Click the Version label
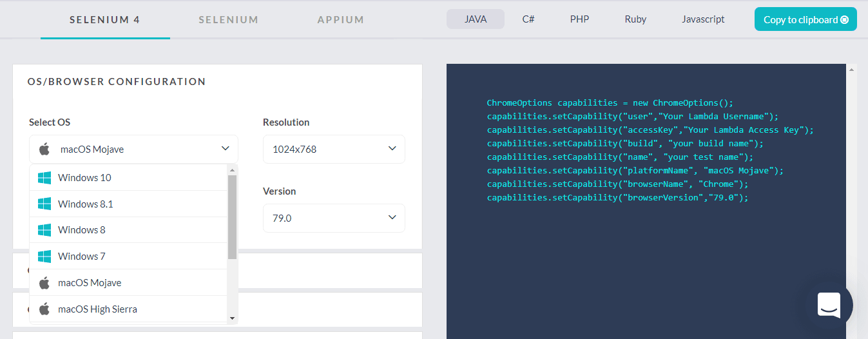Image resolution: width=868 pixels, height=339 pixels. 280,191
